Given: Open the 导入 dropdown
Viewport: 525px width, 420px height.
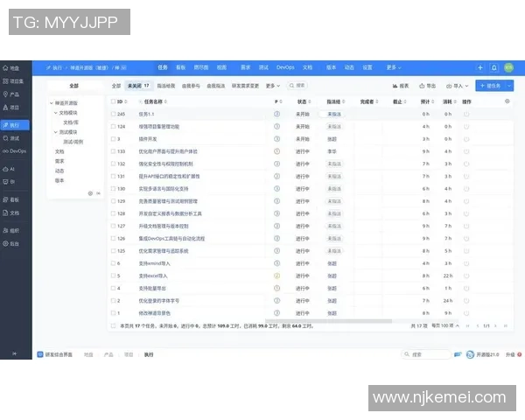Looking at the screenshot, I should [455, 86].
